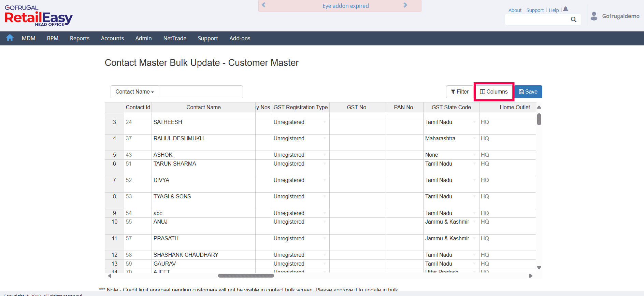
Task: Open the MDM menu
Action: (x=29, y=38)
